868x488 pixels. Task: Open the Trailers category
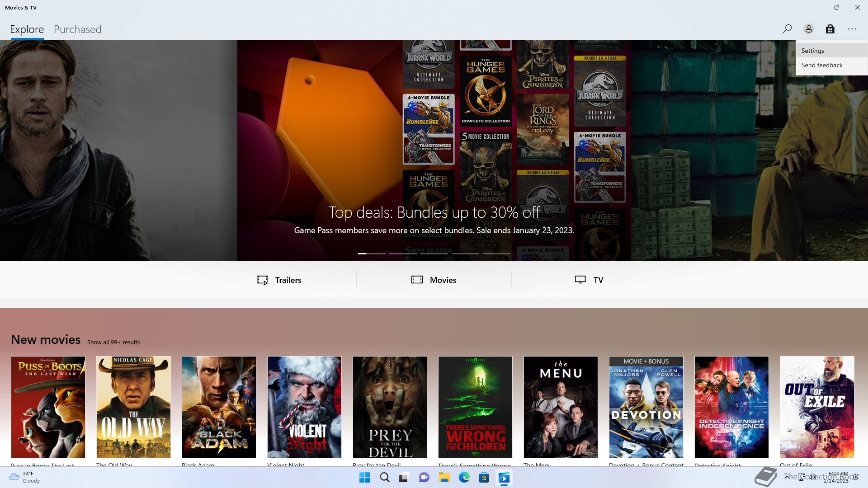click(279, 280)
